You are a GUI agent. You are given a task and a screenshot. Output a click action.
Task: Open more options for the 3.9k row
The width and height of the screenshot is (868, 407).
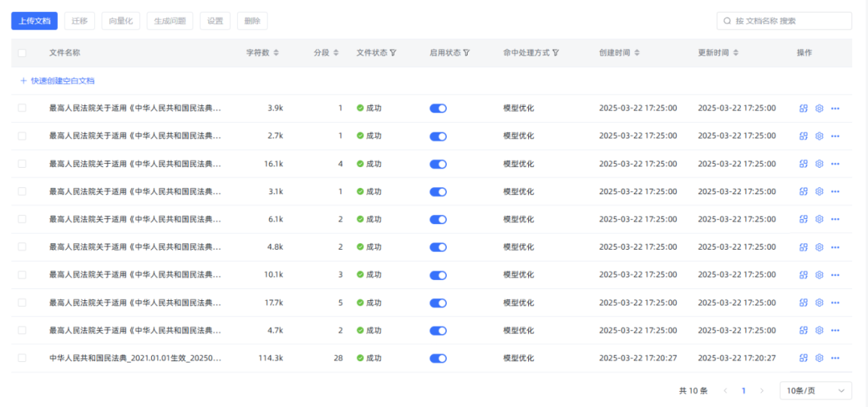coord(835,108)
